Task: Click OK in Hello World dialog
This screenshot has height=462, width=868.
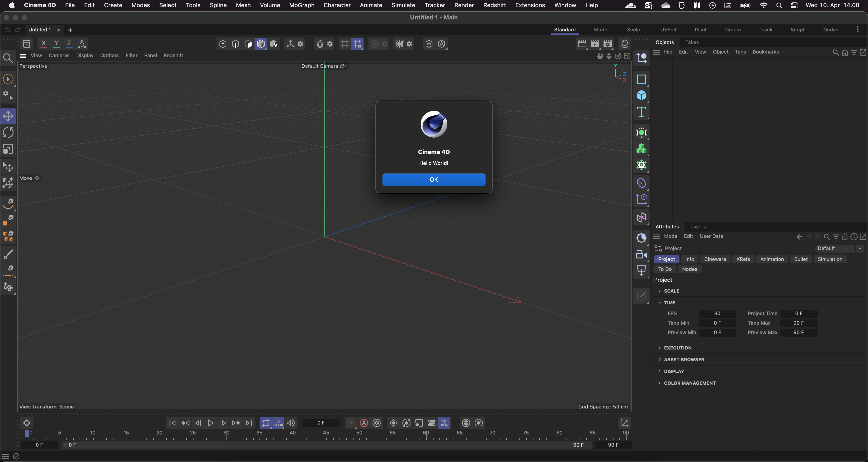Action: pos(434,179)
